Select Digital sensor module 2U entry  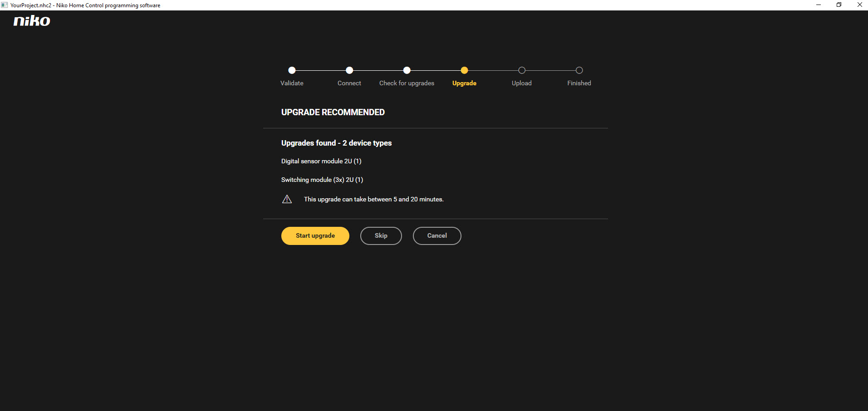click(x=321, y=161)
